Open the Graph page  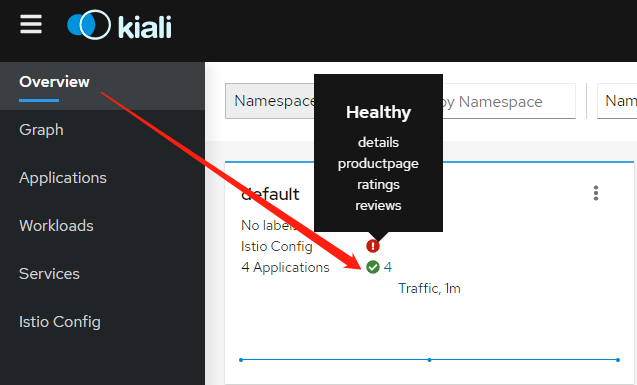(41, 130)
